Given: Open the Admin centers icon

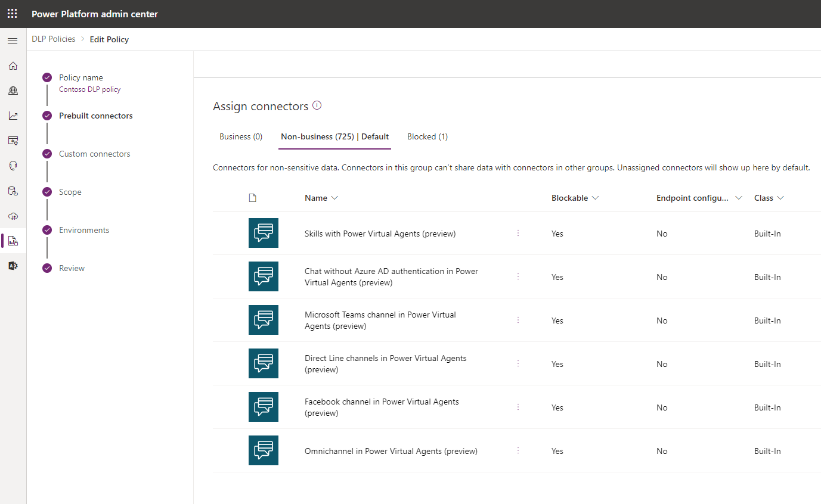Looking at the screenshot, I should pyautogui.click(x=13, y=265).
